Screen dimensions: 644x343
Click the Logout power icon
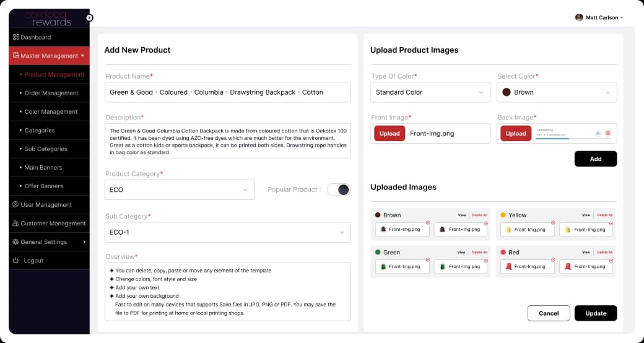(15, 261)
